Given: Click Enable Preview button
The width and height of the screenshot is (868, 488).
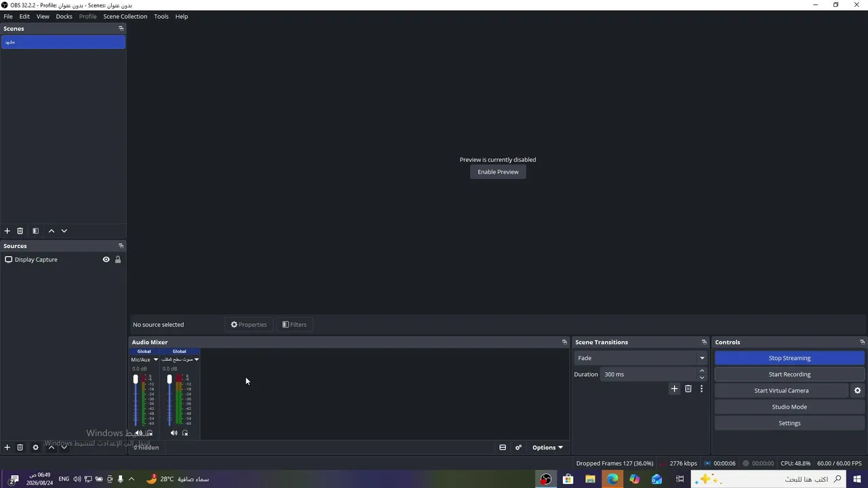Looking at the screenshot, I should pos(498,172).
